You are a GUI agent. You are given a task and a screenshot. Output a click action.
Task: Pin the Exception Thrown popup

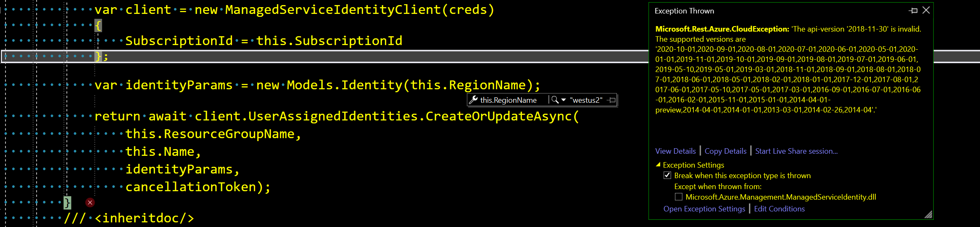(913, 11)
